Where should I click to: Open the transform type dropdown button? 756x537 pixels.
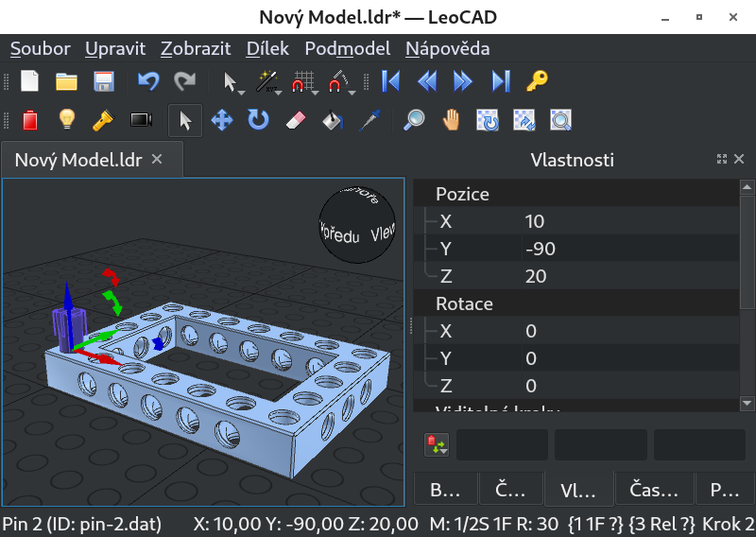click(x=437, y=444)
